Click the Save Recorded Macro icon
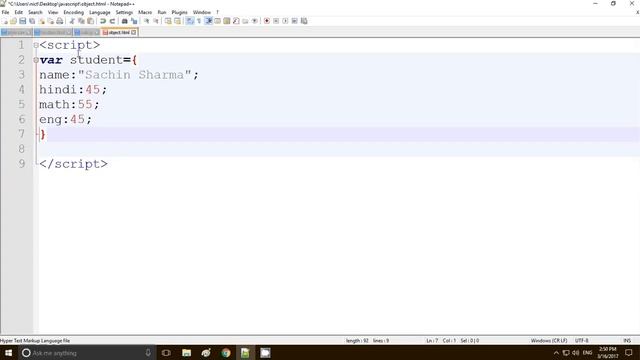Viewport: 640px width, 360px height. 304,21
